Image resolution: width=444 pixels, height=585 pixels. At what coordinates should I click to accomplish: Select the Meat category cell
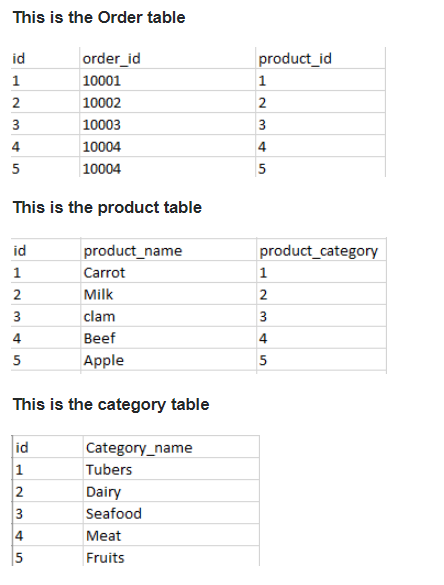point(171,535)
